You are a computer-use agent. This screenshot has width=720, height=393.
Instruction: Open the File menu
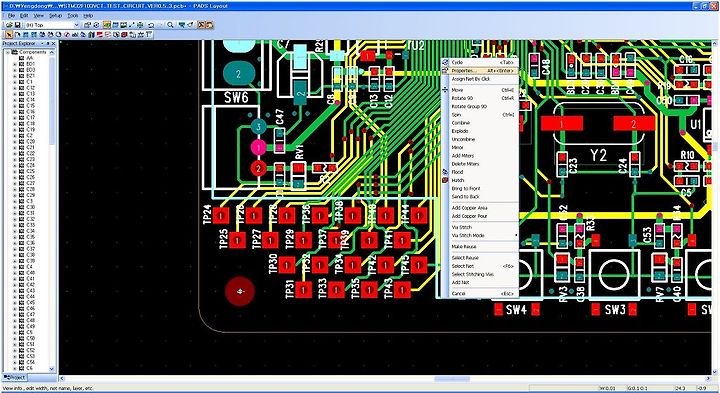click(11, 16)
